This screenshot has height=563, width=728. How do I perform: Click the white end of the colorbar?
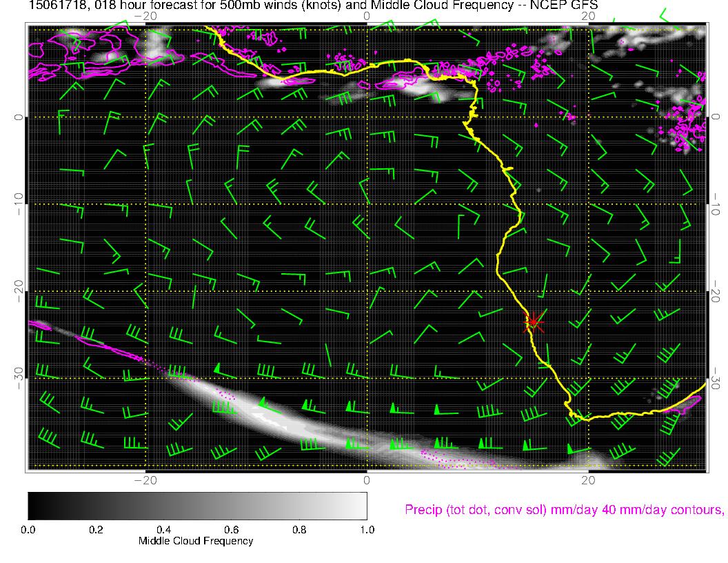(x=360, y=505)
